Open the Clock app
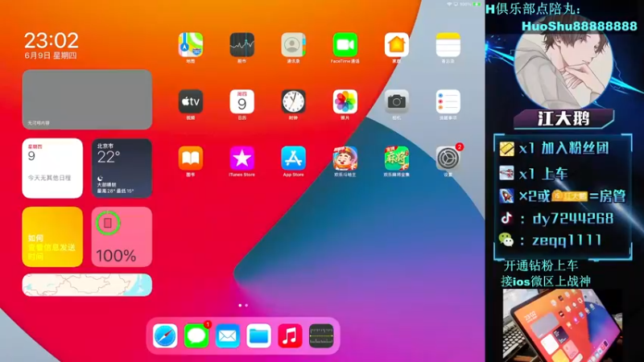The width and height of the screenshot is (644, 362). [x=293, y=101]
